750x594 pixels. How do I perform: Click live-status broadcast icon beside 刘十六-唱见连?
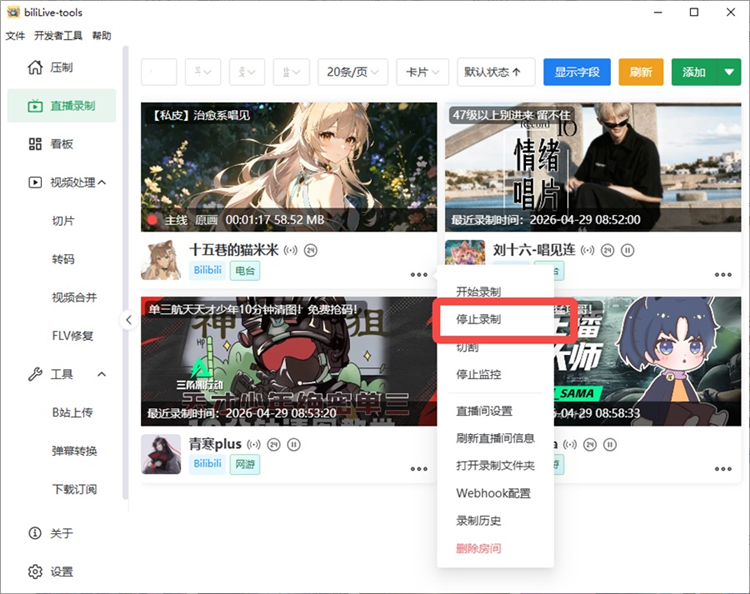pos(587,250)
